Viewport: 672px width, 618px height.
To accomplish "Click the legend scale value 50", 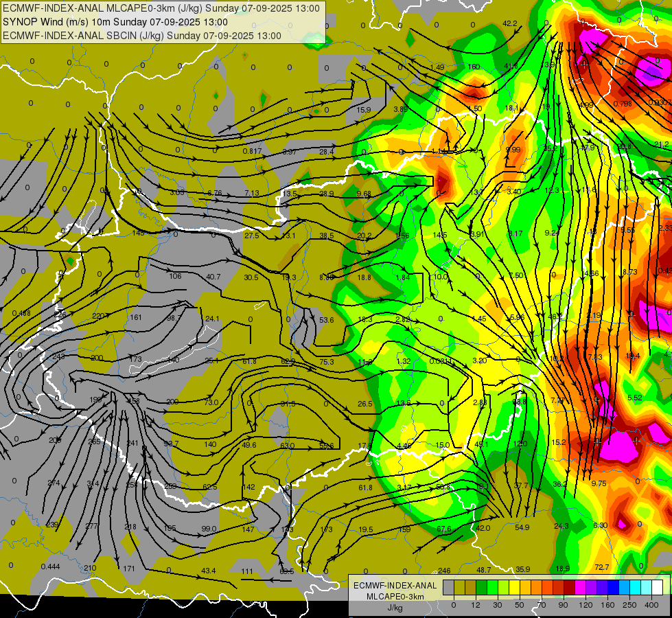I will coord(520,605).
